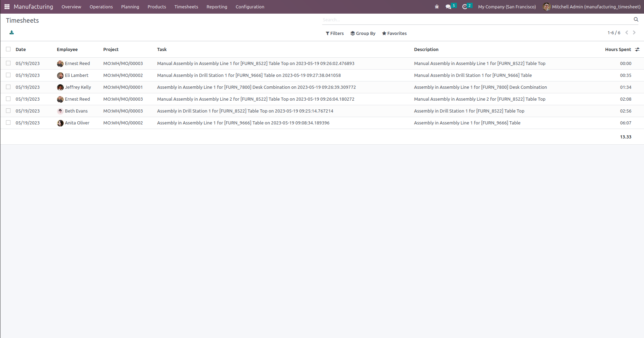The width and height of the screenshot is (644, 338).
Task: Go to next page arrow
Action: coord(634,33)
